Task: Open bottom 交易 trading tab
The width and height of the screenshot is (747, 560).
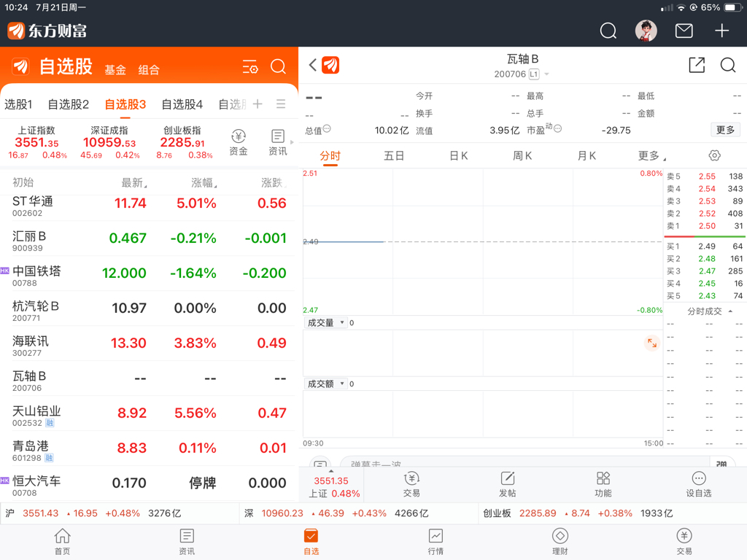Action: pos(684,542)
